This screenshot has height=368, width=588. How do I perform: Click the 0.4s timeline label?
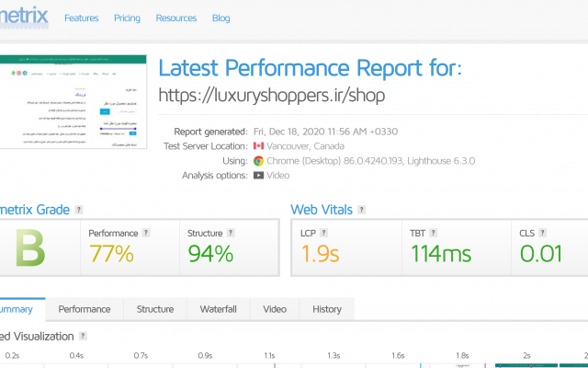point(76,356)
